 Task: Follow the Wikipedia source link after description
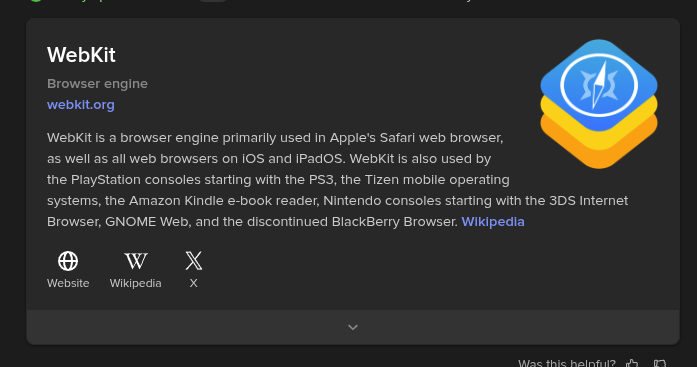(493, 222)
